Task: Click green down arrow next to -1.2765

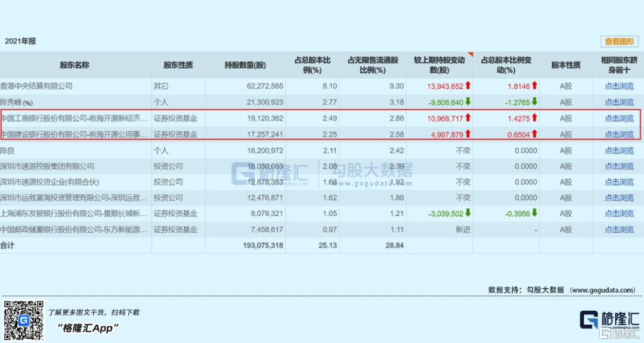Action: tap(534, 101)
